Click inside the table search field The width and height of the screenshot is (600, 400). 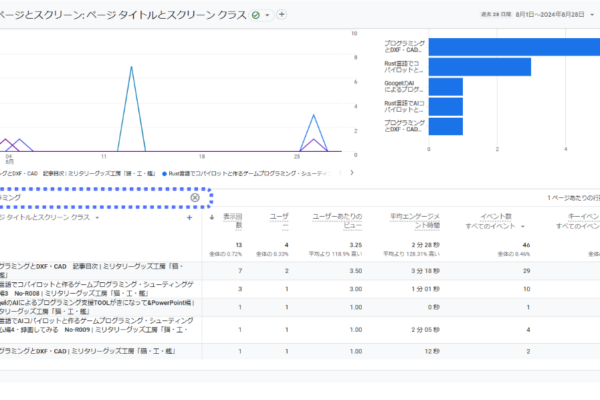[x=94, y=198]
